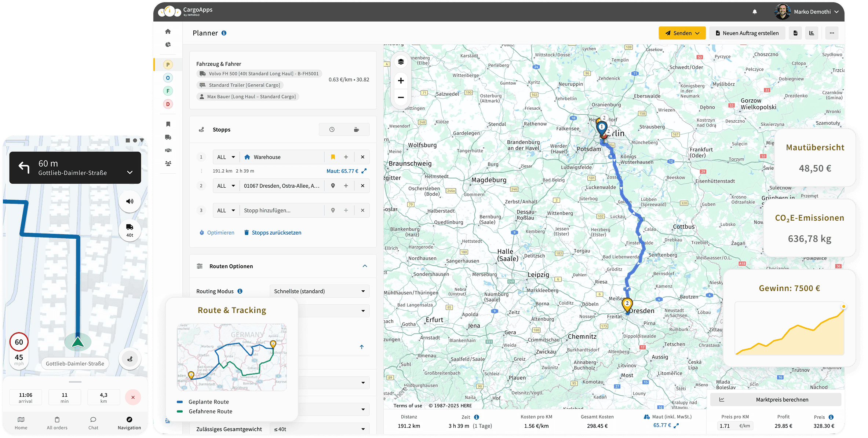The image size is (868, 438).
Task: Collapse the Routen Optionen section
Action: coord(365,266)
